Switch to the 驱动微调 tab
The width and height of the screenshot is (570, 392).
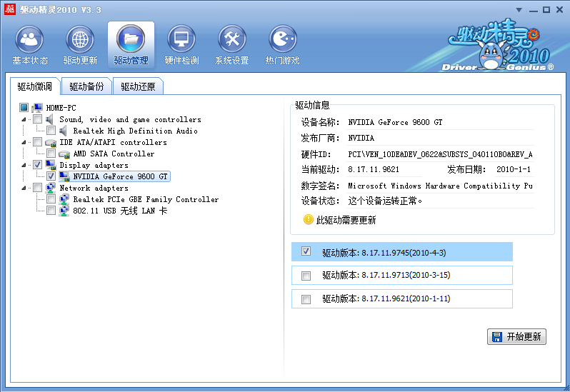(35, 86)
